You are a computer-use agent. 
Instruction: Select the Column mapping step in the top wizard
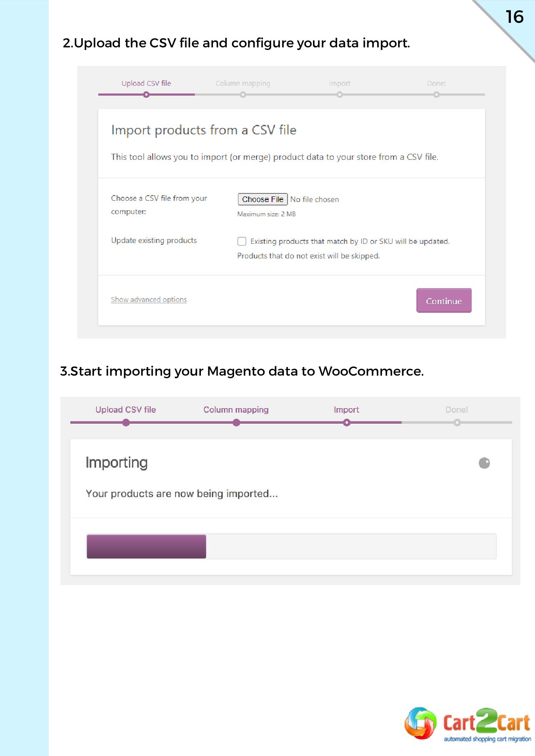click(x=243, y=83)
